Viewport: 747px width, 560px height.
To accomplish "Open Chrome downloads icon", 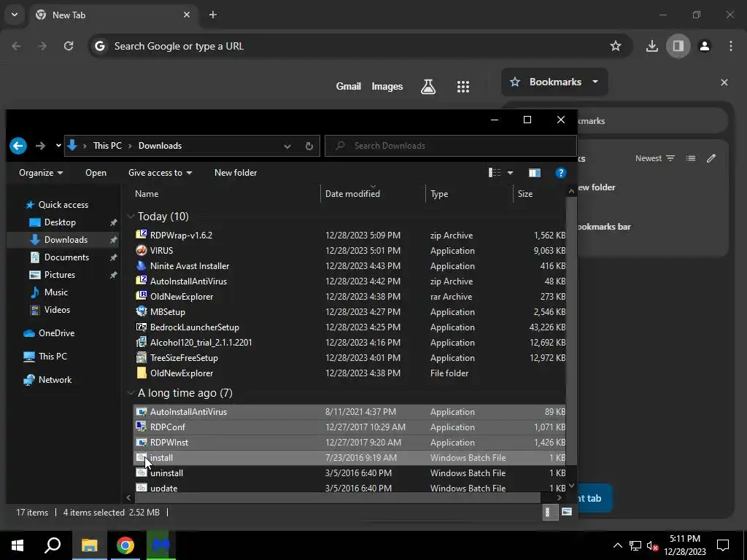I will pos(651,46).
